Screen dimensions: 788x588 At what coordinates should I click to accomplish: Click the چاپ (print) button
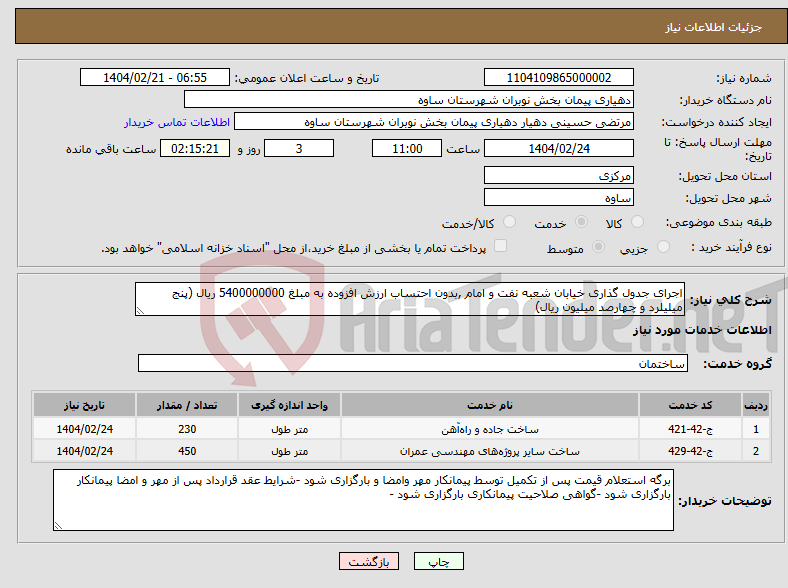(x=438, y=561)
